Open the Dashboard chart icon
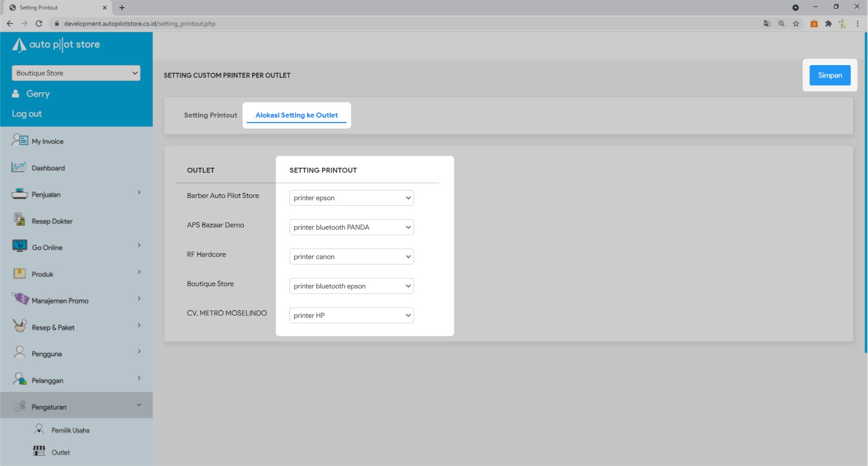This screenshot has height=466, width=868. point(19,167)
